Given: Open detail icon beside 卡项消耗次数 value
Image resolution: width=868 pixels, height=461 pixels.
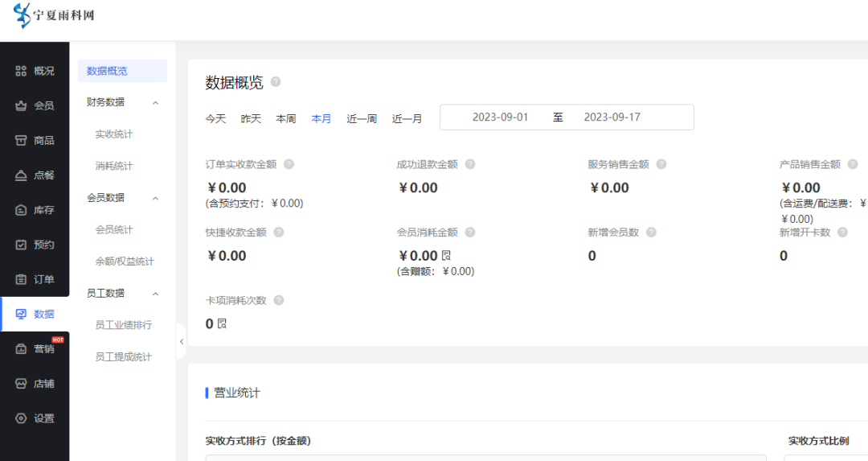Looking at the screenshot, I should [222, 323].
